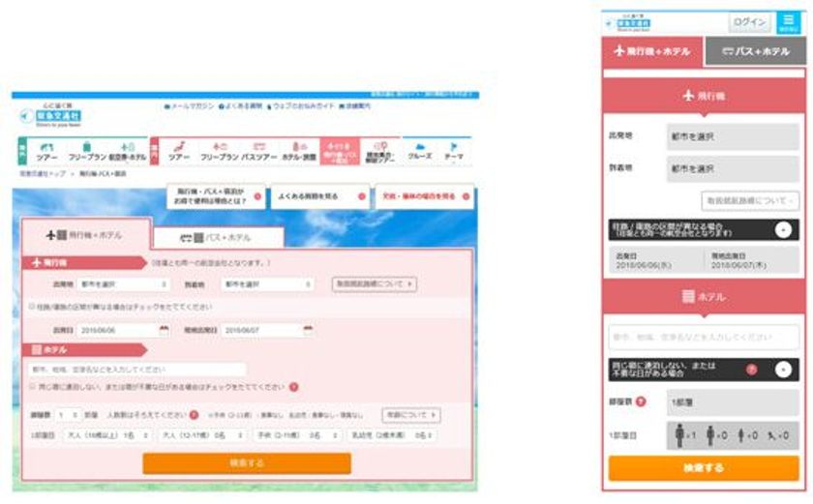Screen dimensions: 813x504
Task: Click help icon beside 人数割はそろえてください
Action: 194,415
